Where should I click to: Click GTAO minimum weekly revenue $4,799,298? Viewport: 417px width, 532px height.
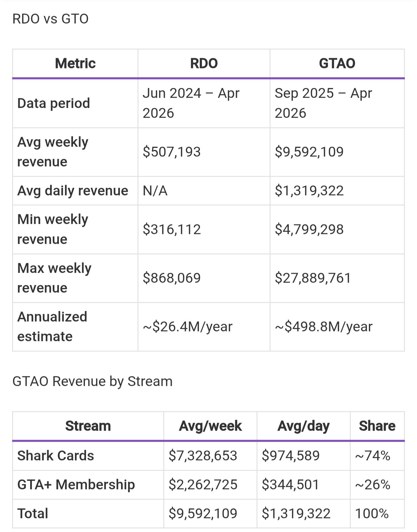point(309,229)
